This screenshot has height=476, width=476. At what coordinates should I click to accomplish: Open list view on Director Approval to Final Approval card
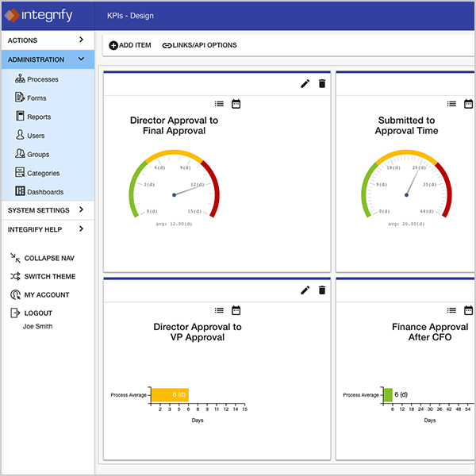[x=220, y=104]
